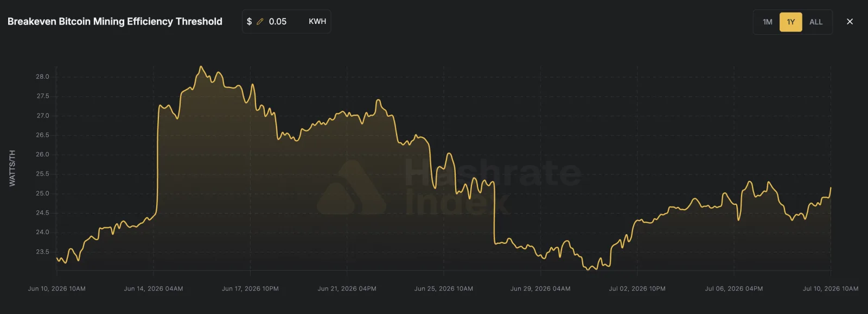Select the Jun 21, 2026 04PM date label
The width and height of the screenshot is (868, 314).
[347, 288]
